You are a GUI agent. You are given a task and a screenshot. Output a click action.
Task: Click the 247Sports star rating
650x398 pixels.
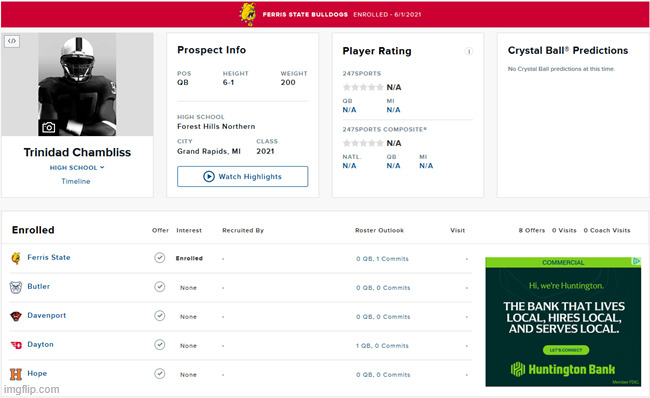click(363, 87)
